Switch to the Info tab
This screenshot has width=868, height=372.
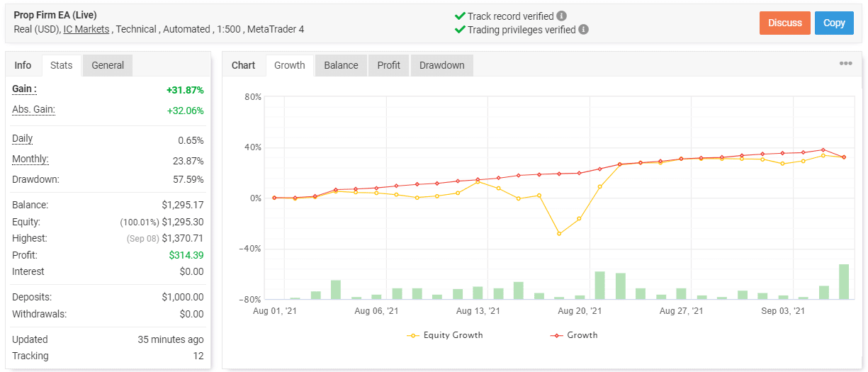tap(23, 65)
